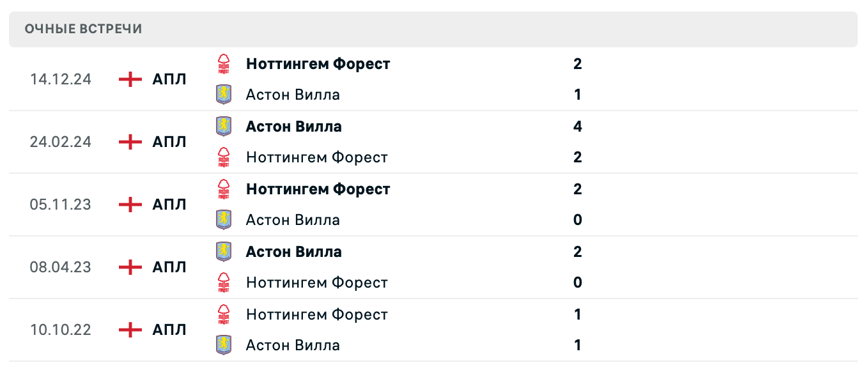Click the date 08.04.23
Screen dimensions: 868x372
coord(61,267)
